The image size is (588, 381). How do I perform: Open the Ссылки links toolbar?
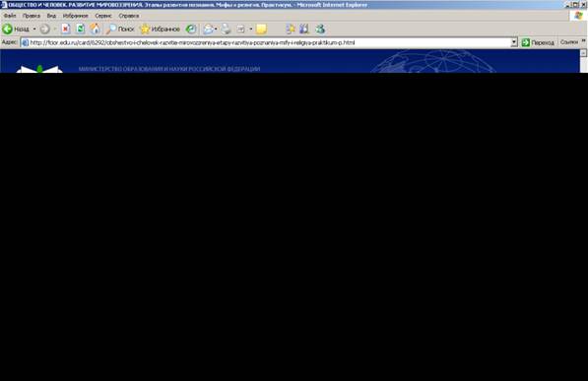[569, 42]
